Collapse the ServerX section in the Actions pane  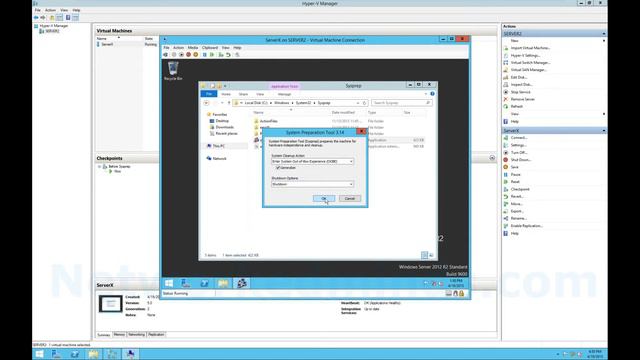pyautogui.click(x=604, y=131)
